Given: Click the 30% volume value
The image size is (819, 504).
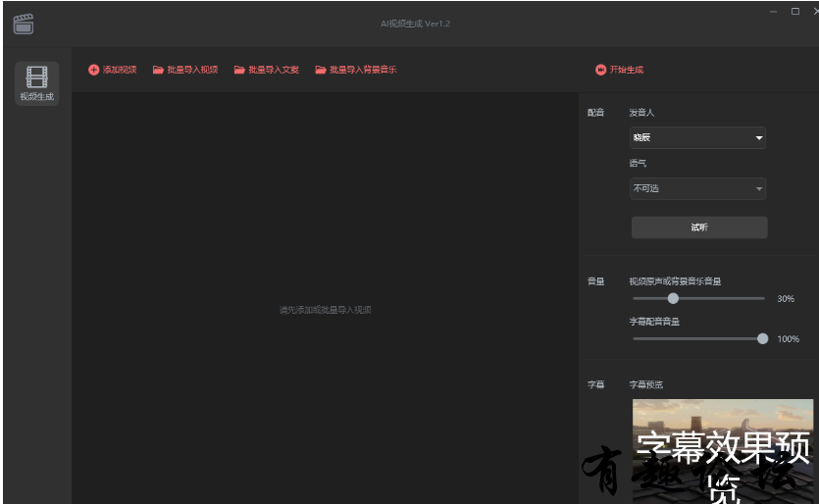Looking at the screenshot, I should [786, 299].
